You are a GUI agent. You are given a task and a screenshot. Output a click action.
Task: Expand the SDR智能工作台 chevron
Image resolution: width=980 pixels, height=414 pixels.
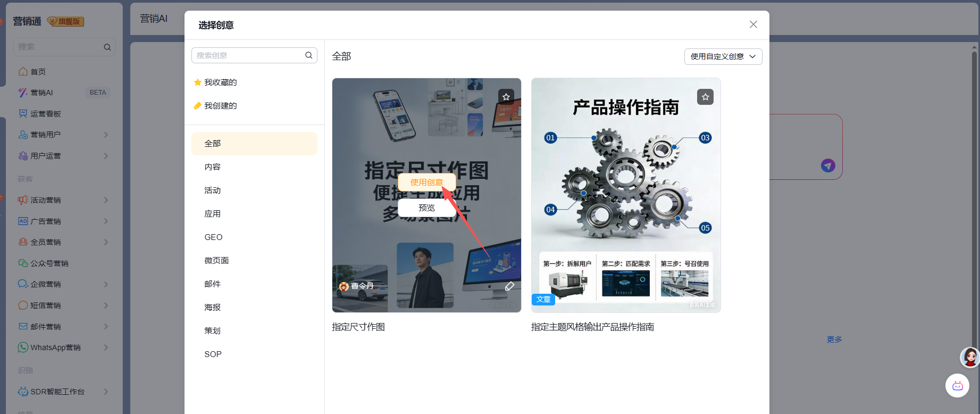pos(106,392)
